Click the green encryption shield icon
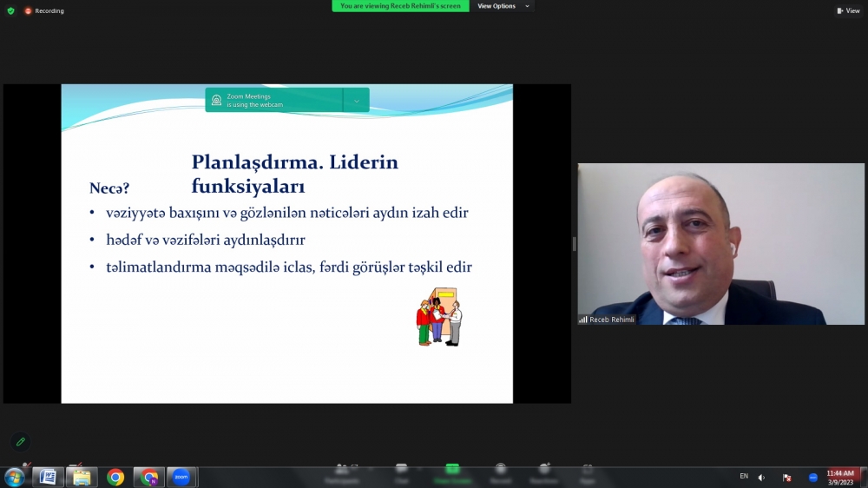This screenshot has height=488, width=868. pyautogui.click(x=10, y=10)
